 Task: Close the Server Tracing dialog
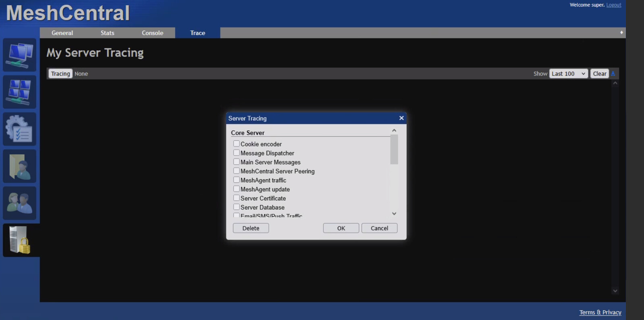click(401, 118)
